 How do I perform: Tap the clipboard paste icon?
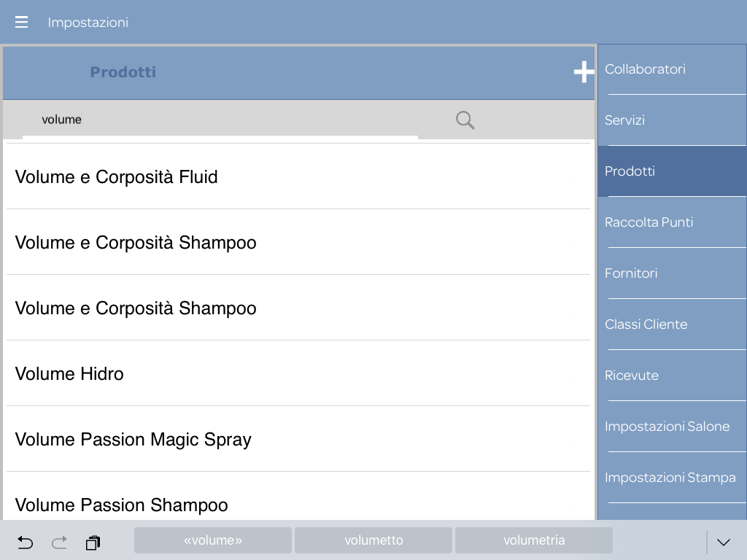tap(93, 542)
